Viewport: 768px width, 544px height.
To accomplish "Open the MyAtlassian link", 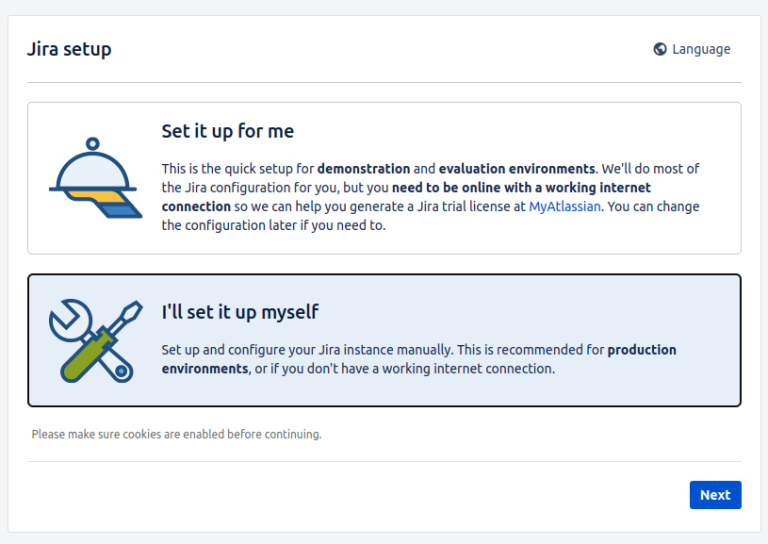I will 565,206.
